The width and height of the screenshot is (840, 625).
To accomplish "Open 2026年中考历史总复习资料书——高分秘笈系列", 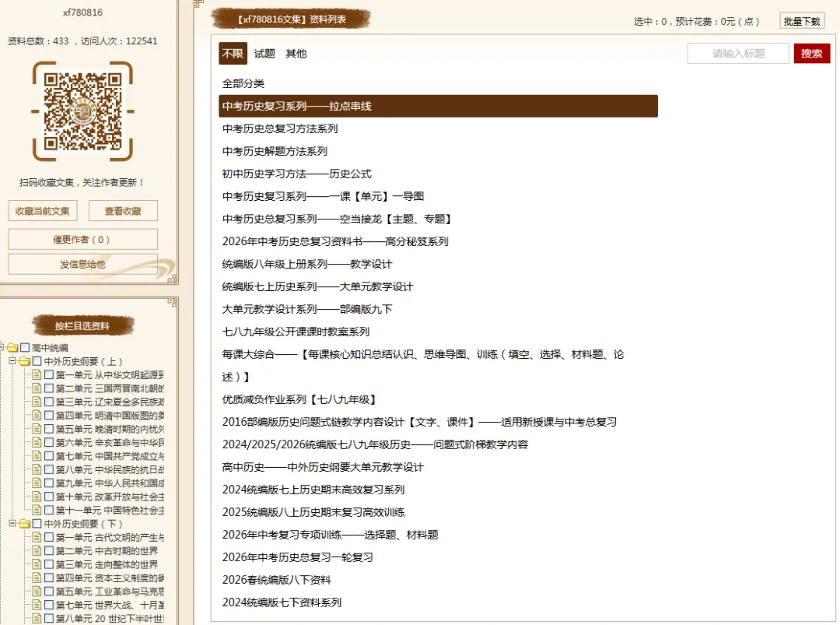I will [x=334, y=242].
